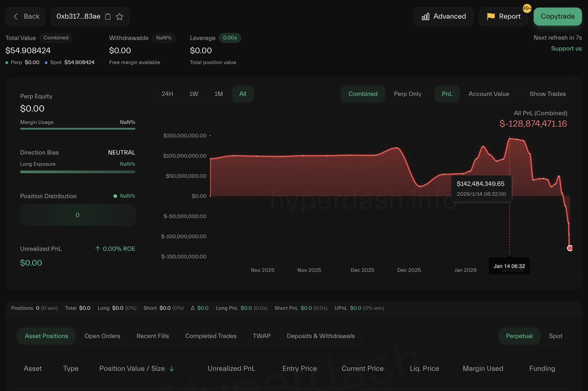Click the Jan 14 06:32 chart marker

[x=509, y=265]
